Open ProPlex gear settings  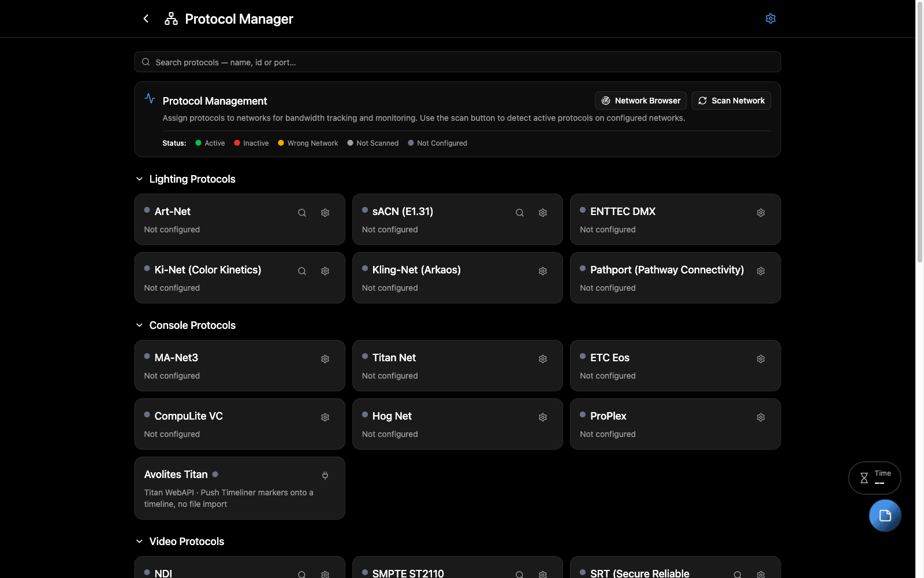tap(761, 417)
